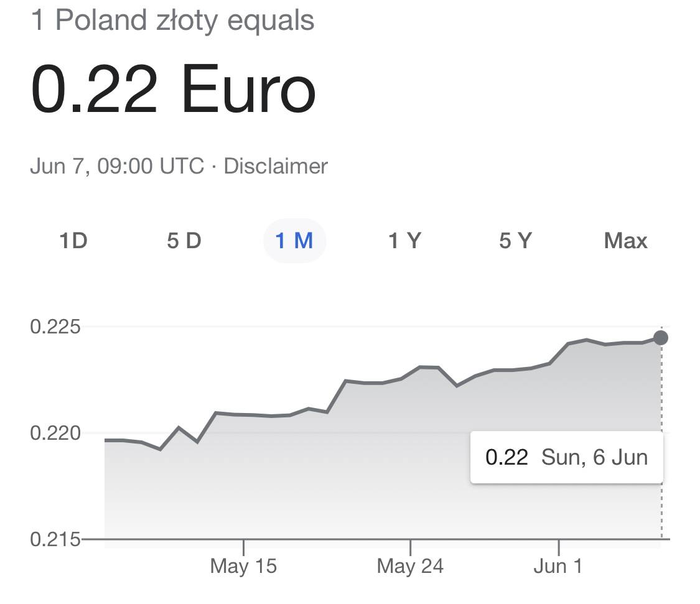This screenshot has width=700, height=604.
Task: Click the Jun 1 axis label
Action: point(558,566)
